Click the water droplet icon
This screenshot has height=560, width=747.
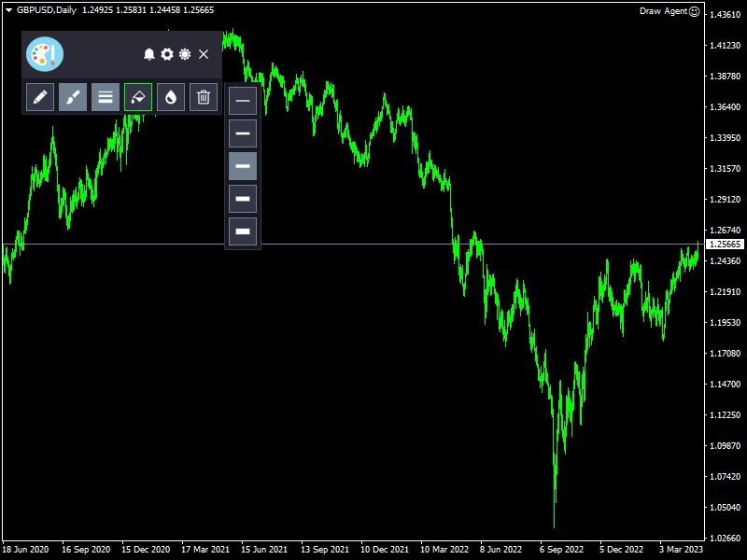(x=171, y=97)
